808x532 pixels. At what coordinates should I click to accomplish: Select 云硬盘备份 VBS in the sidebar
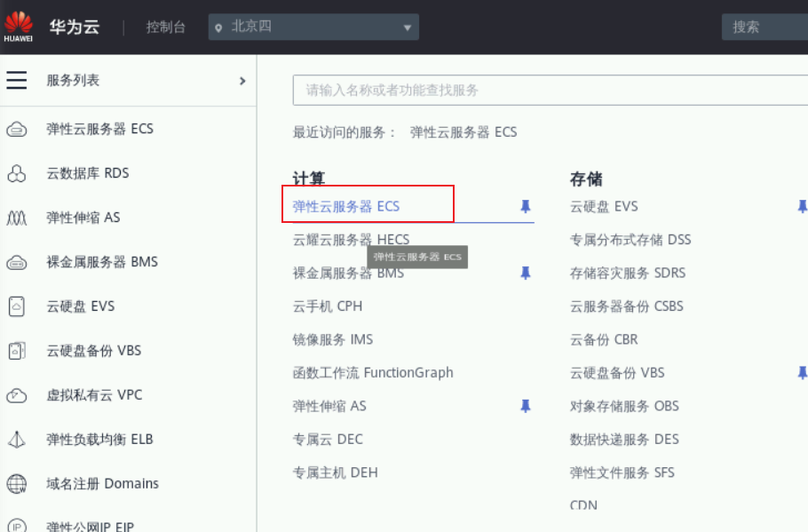click(x=94, y=351)
